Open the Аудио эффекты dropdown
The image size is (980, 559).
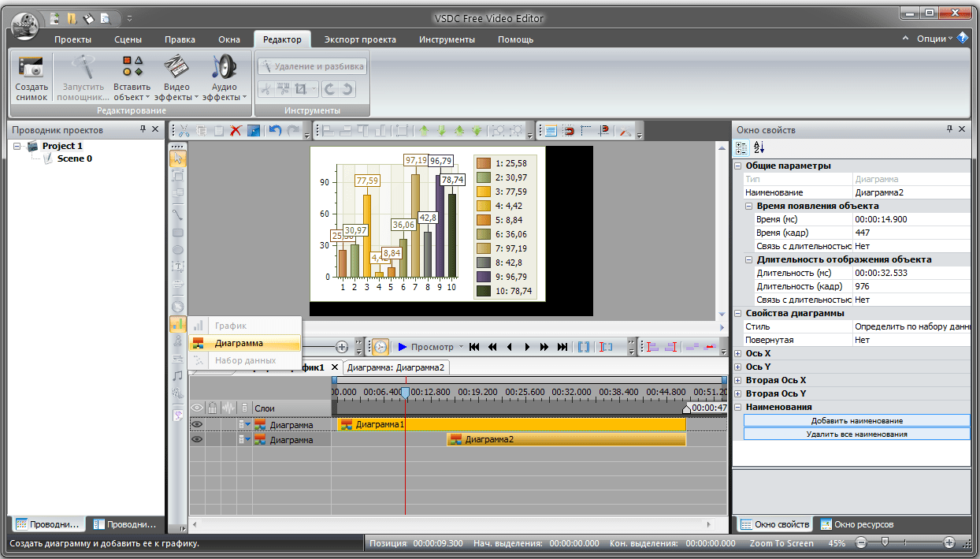224,78
